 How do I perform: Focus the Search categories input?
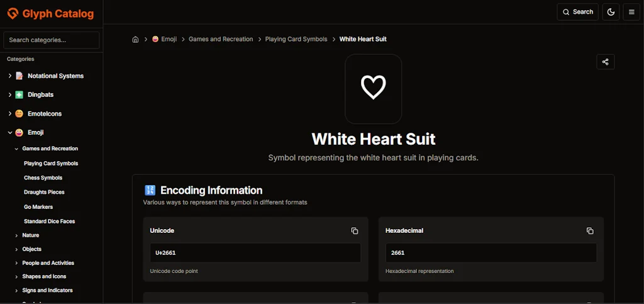[52, 40]
